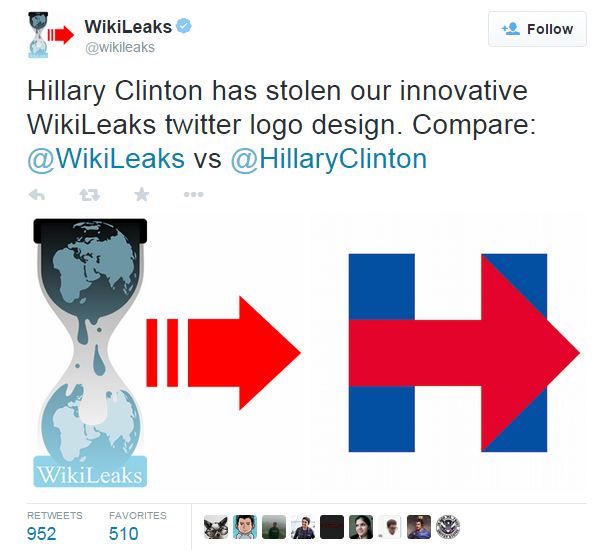Click the blue verified badge beside WikiLeaks
The width and height of the screenshot is (604, 550).
point(184,27)
